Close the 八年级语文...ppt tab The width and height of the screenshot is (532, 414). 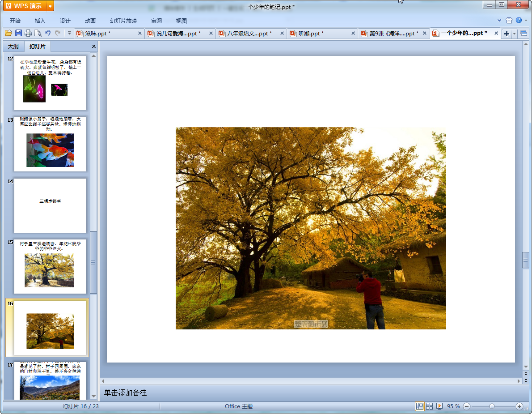[x=282, y=33]
